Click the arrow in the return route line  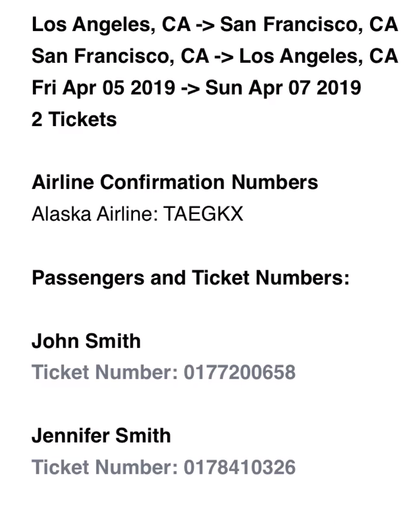[224, 57]
